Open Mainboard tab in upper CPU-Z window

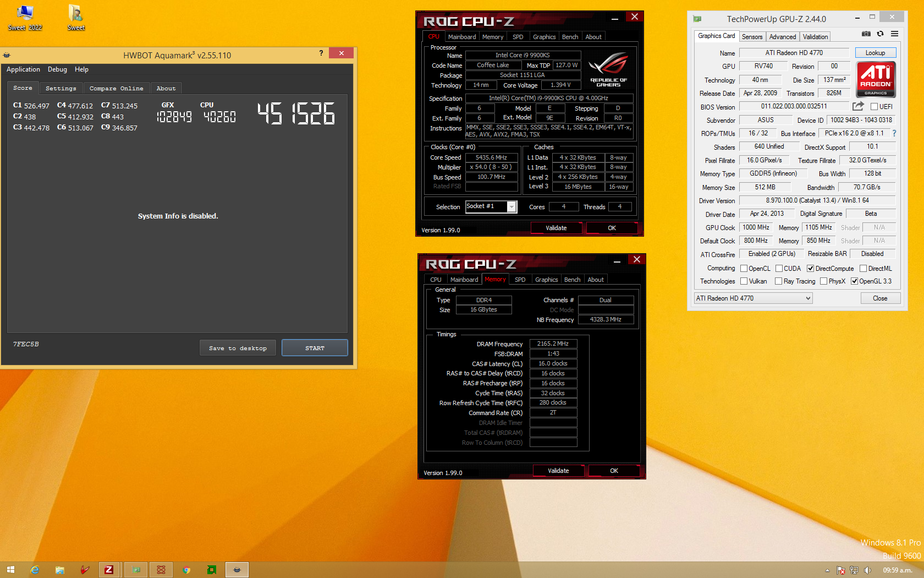pyautogui.click(x=462, y=37)
